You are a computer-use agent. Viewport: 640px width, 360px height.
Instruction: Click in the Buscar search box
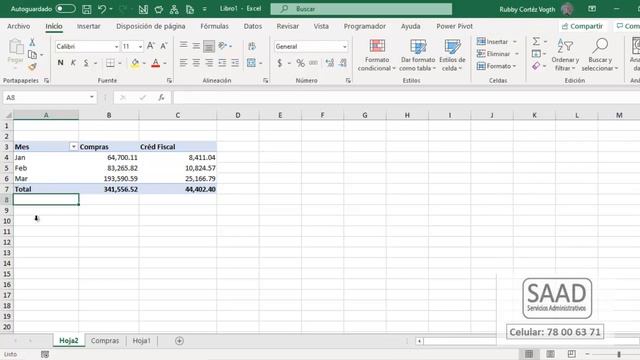point(361,9)
